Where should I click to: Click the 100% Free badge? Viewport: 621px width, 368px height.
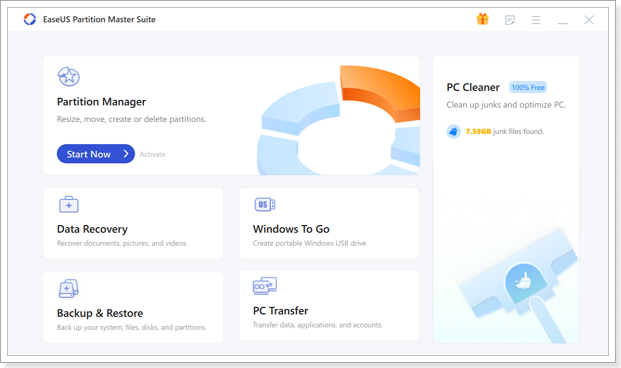[x=528, y=88]
